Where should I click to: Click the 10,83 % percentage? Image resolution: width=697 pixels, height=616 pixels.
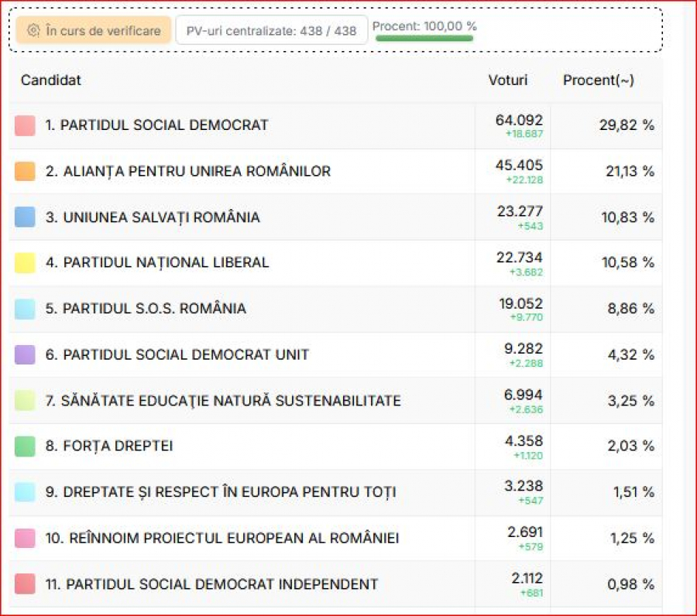coord(627,217)
